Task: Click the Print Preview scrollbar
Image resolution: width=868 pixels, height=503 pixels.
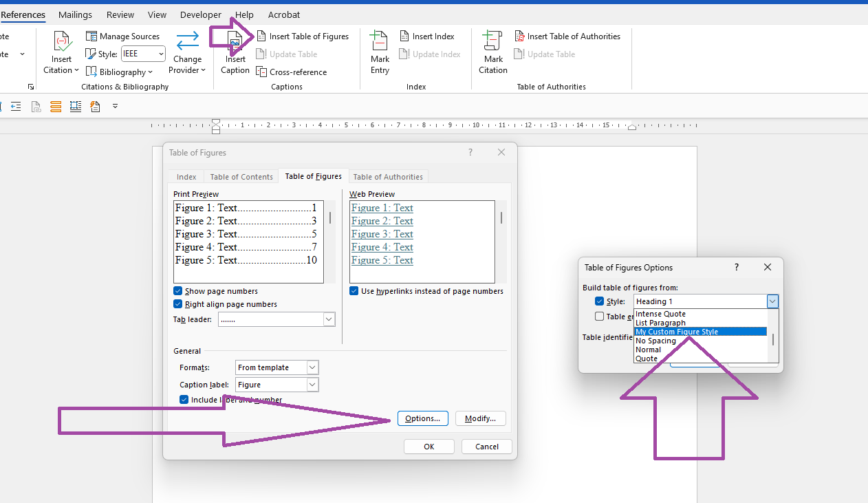Action: [330, 242]
